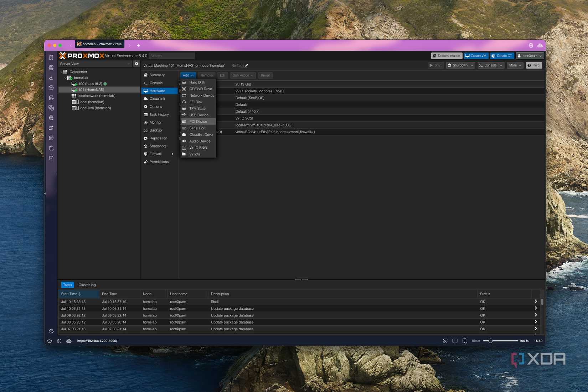Switch to the Cluster log tab
Image resolution: width=588 pixels, height=392 pixels.
(x=87, y=285)
